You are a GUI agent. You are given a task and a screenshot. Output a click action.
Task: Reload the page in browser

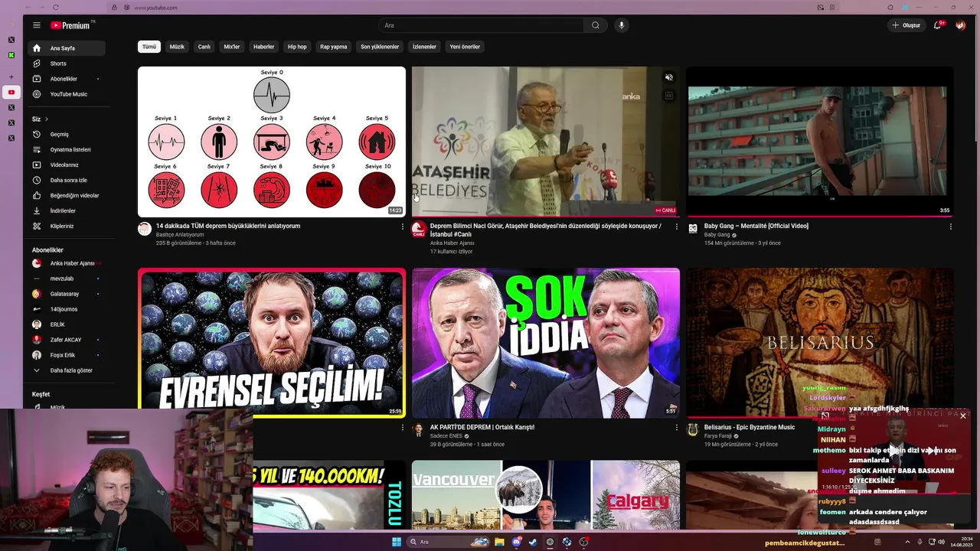[x=56, y=8]
